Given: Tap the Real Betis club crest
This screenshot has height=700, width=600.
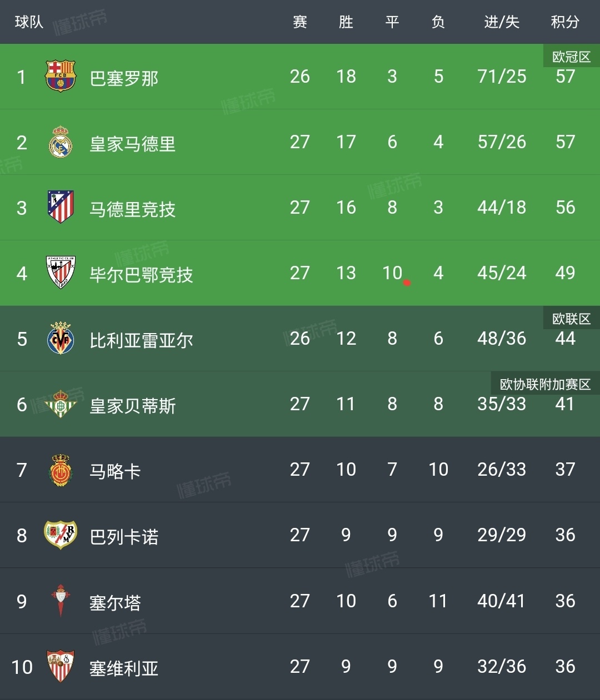Looking at the screenshot, I should (x=60, y=404).
